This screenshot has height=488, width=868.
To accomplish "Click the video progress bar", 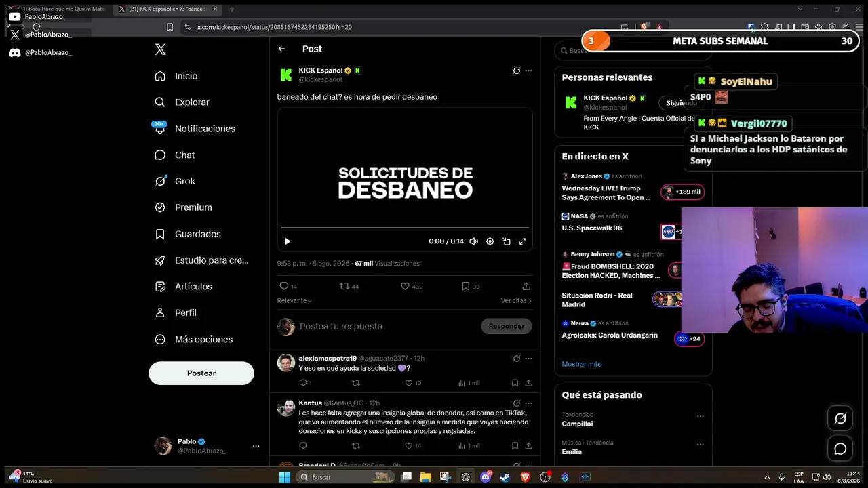I will point(405,228).
